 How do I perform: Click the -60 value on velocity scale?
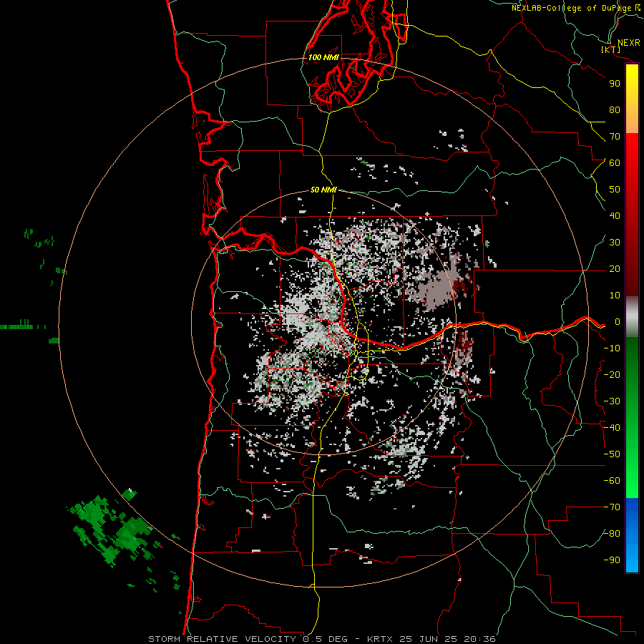click(612, 481)
